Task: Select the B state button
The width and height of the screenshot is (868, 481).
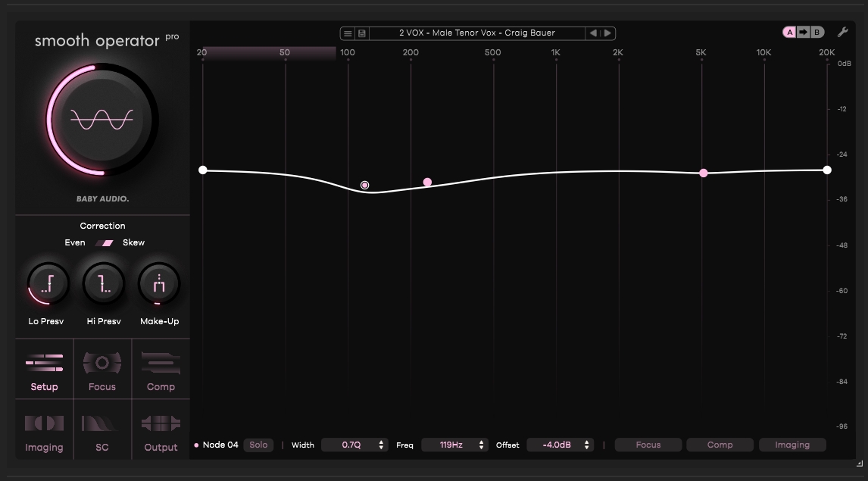Action: [817, 32]
